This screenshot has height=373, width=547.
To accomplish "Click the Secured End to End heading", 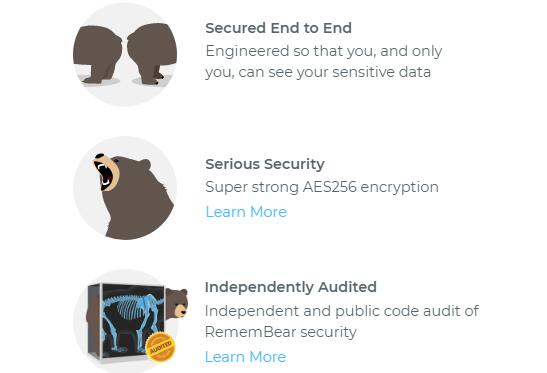I will click(278, 28).
